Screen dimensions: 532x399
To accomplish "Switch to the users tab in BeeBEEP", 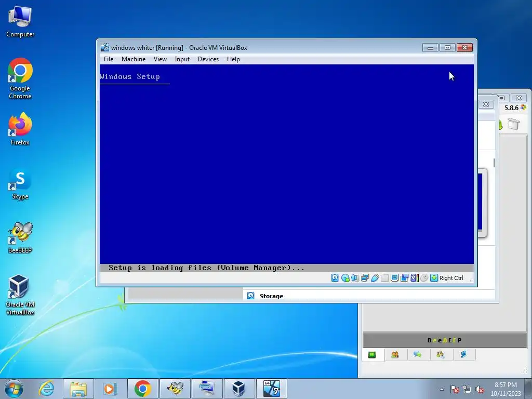I will (395, 355).
